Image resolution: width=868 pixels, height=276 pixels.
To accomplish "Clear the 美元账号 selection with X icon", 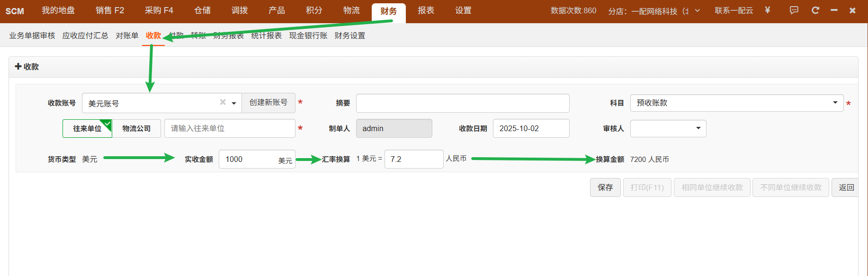I will 223,102.
